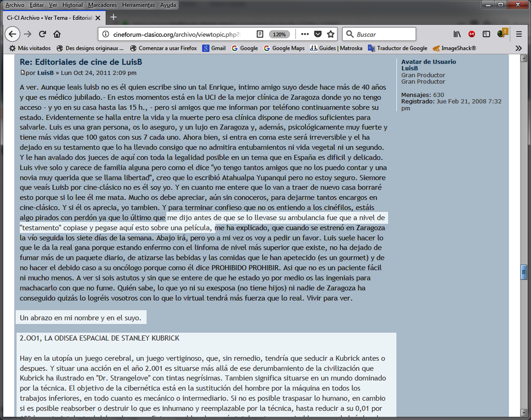This screenshot has width=531, height=420.
Task: Click the small post icon before 'por'
Action: pyautogui.click(x=23, y=72)
